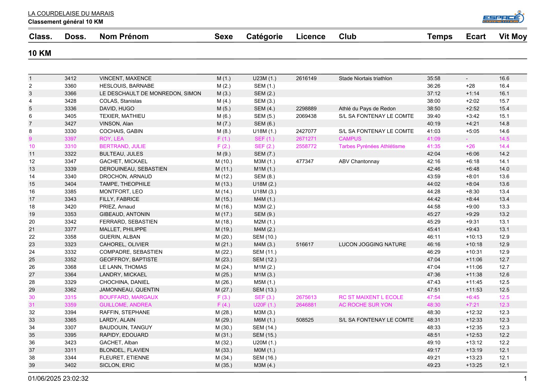Select LE DESCHAULT DE MONREDON, SIMON
This screenshot has width=555, height=392.
pos(150,94)
